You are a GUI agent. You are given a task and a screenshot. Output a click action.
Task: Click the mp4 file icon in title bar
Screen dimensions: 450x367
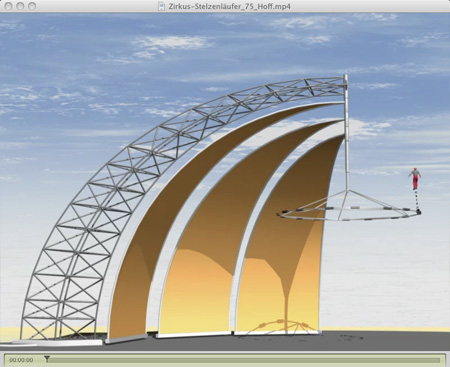click(162, 6)
